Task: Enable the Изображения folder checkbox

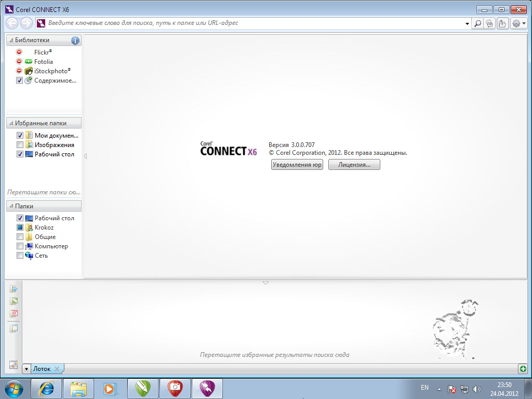Action: pos(20,145)
